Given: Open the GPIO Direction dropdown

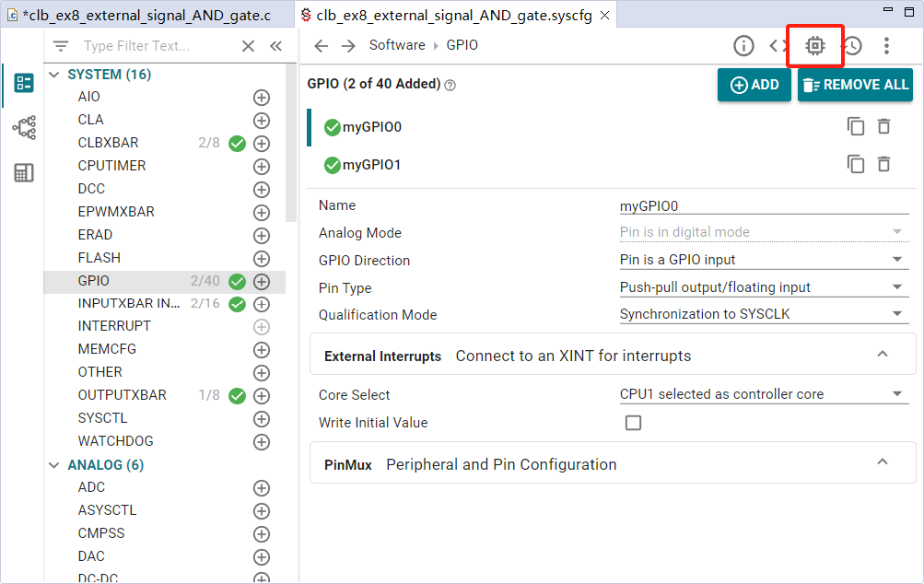Looking at the screenshot, I should click(x=764, y=261).
